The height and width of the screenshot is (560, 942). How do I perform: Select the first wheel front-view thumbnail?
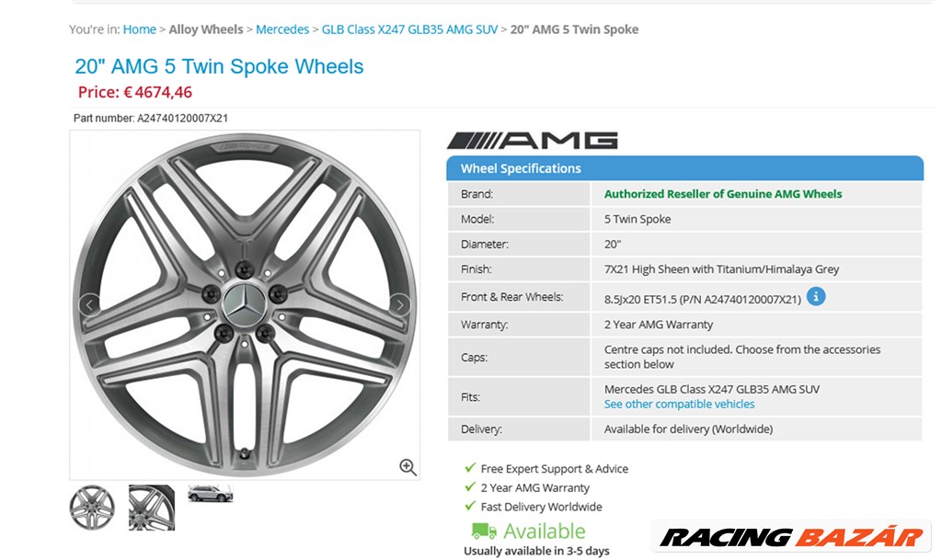[x=92, y=508]
